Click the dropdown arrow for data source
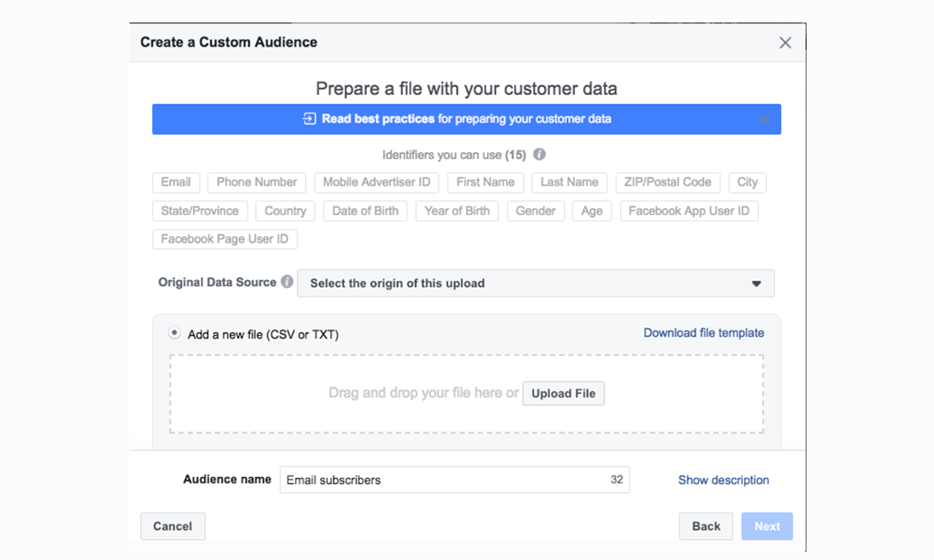 pyautogui.click(x=756, y=283)
